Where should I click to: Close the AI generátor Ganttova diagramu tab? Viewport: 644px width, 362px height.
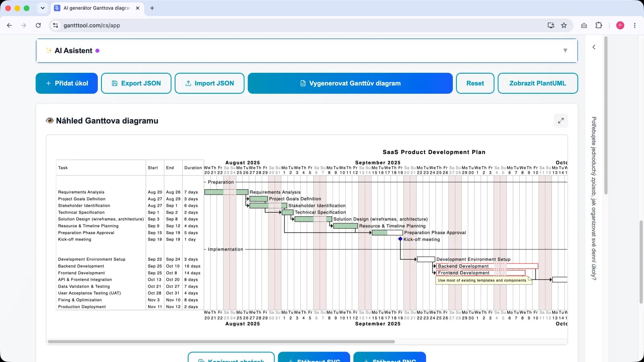click(138, 8)
